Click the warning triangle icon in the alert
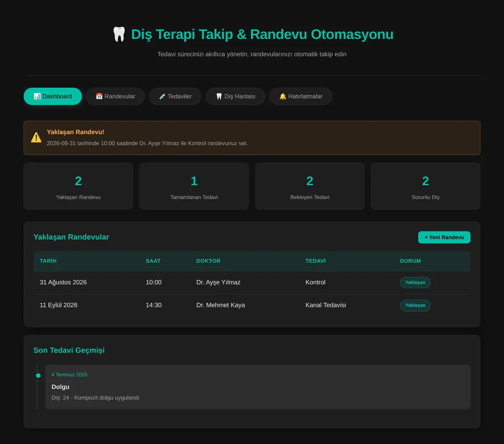Viewport: 504px width, 444px height. [36, 138]
